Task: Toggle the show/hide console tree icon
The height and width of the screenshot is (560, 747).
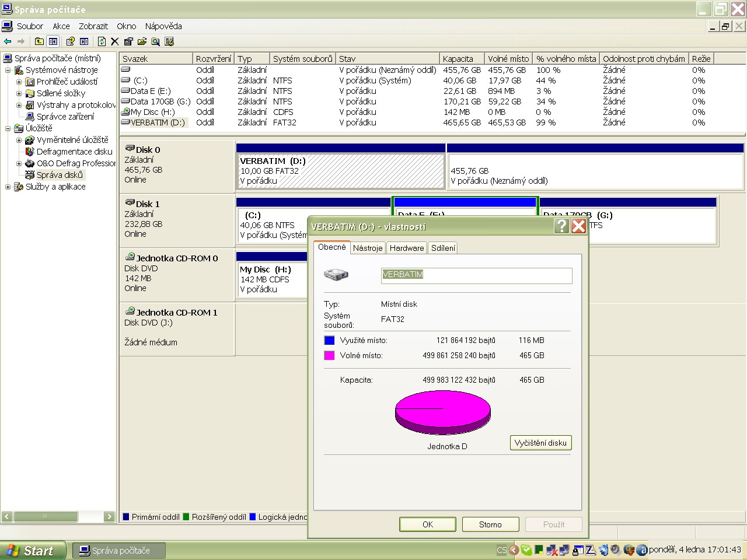Action: [x=53, y=41]
